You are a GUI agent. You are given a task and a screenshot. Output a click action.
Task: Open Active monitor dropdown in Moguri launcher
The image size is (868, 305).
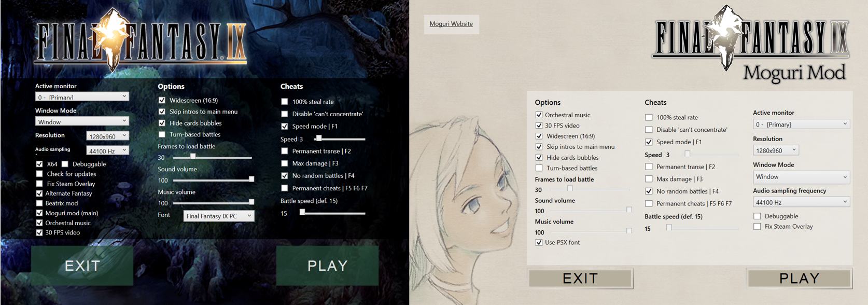[x=801, y=124]
